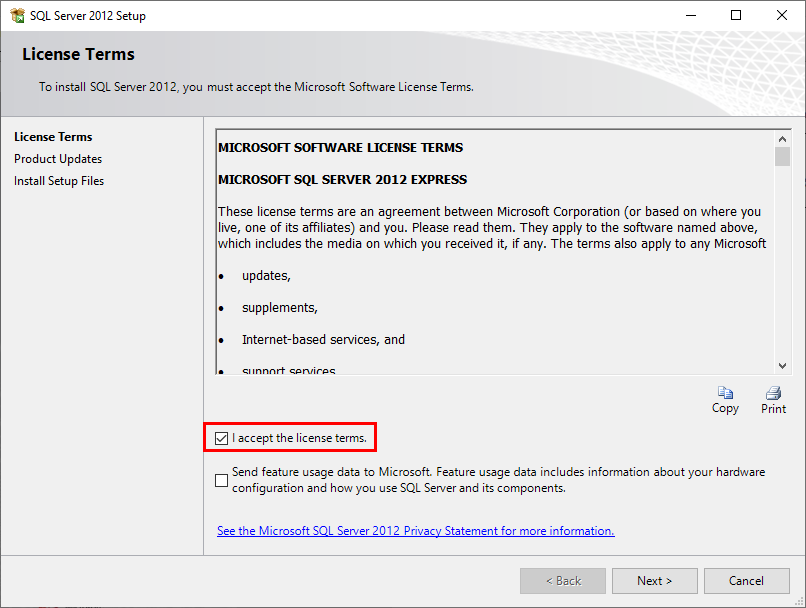Click the Print icon
806x608 pixels.
(x=773, y=400)
